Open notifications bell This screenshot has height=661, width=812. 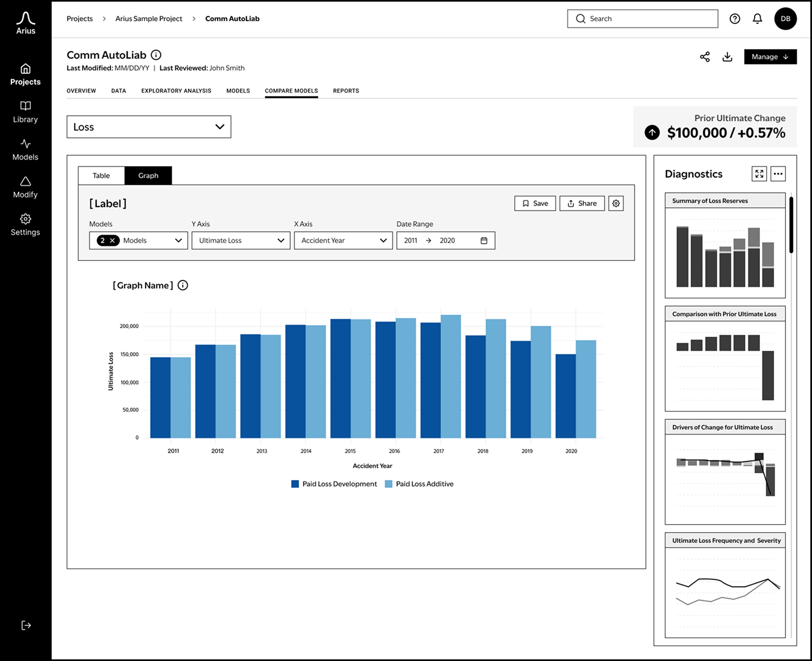757,19
